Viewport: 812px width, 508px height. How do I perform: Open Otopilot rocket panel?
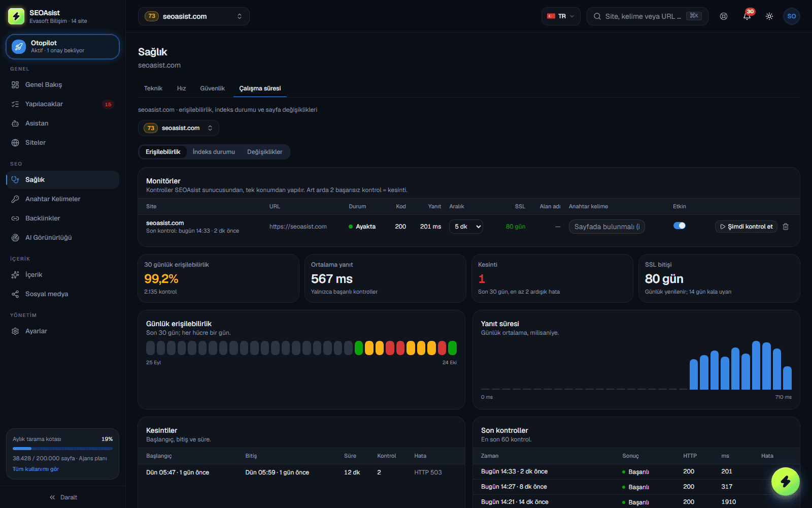point(62,47)
